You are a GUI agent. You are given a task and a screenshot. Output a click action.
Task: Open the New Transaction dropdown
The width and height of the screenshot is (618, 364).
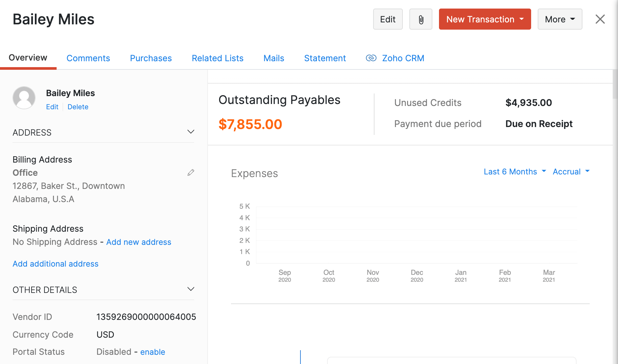[x=485, y=19]
